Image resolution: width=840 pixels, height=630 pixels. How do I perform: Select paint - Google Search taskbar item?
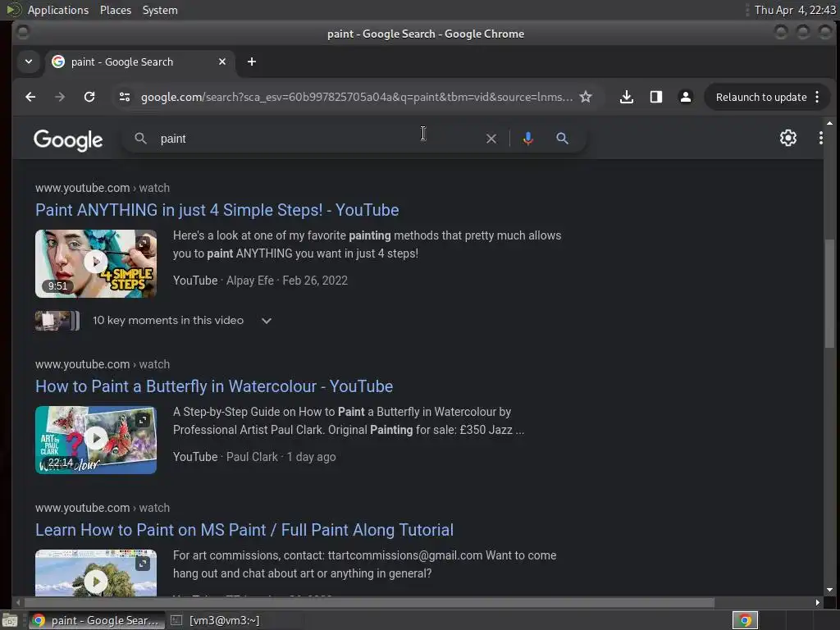97,620
